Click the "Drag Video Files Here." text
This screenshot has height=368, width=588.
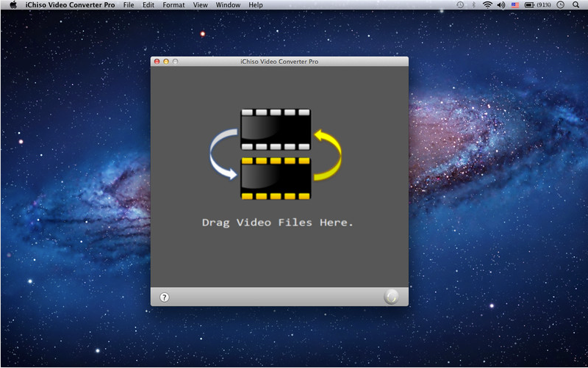pyautogui.click(x=278, y=222)
